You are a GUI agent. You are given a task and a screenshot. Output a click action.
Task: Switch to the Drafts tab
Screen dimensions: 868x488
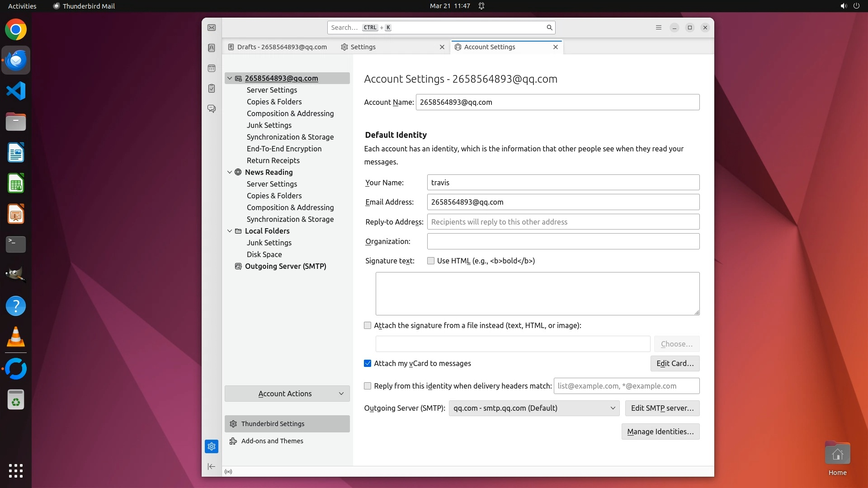[281, 47]
